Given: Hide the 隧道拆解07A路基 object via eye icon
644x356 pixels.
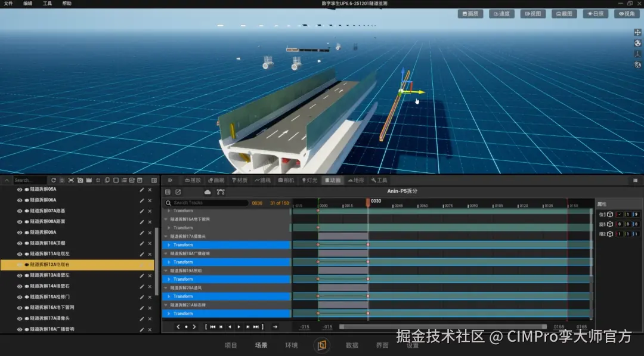Looking at the screenshot, I should coord(20,211).
